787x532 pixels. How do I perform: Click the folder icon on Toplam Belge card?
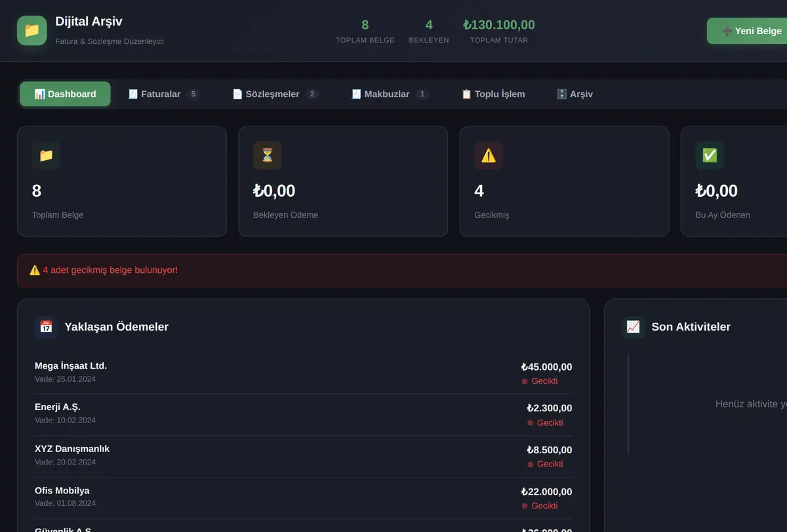[46, 155]
